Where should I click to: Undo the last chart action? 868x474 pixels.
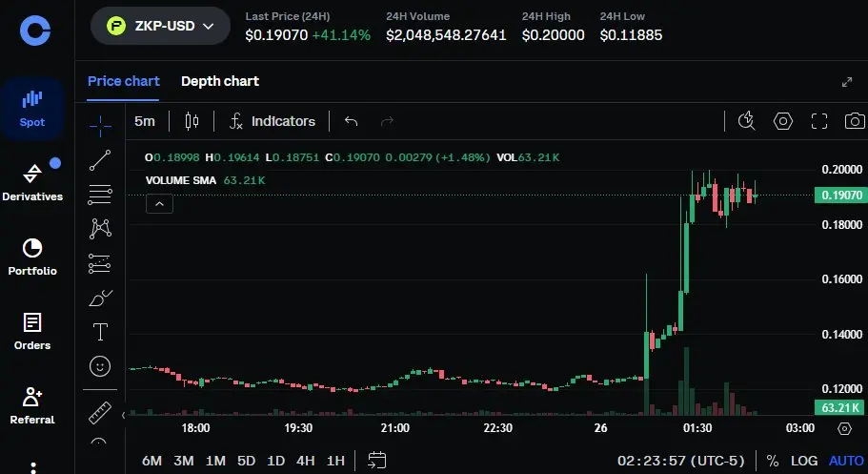pos(351,121)
